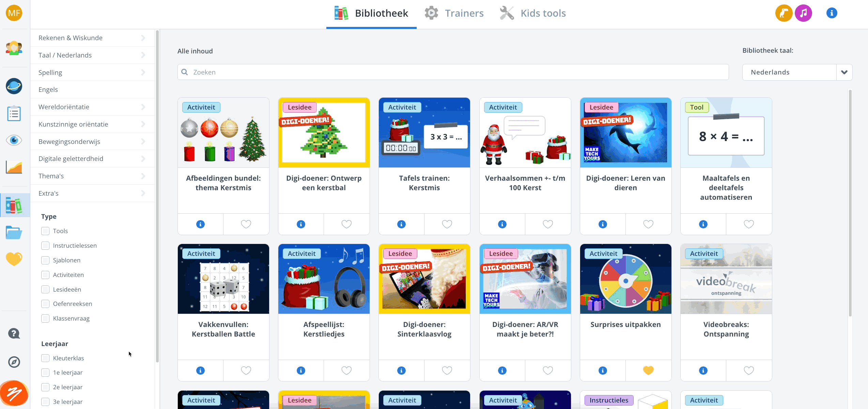Screen dimensions: 868x409
Task: Check the Sjablonen type filter
Action: 45,260
